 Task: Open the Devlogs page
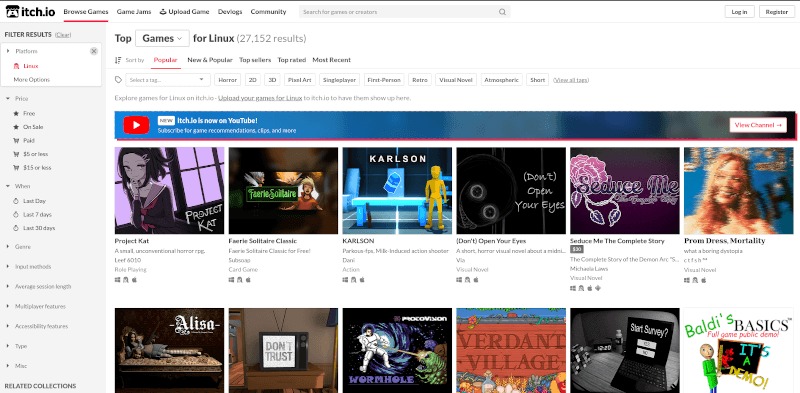pos(230,12)
